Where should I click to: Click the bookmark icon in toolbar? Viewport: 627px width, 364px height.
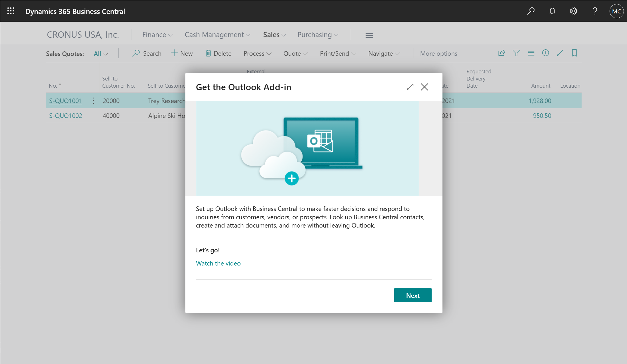point(574,53)
